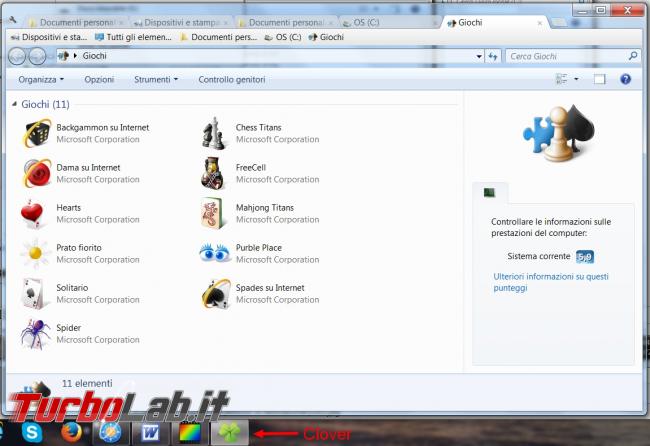Viewport: 650px width, 446px height.
Task: Open OS (C:) bookmark
Action: (x=283, y=37)
